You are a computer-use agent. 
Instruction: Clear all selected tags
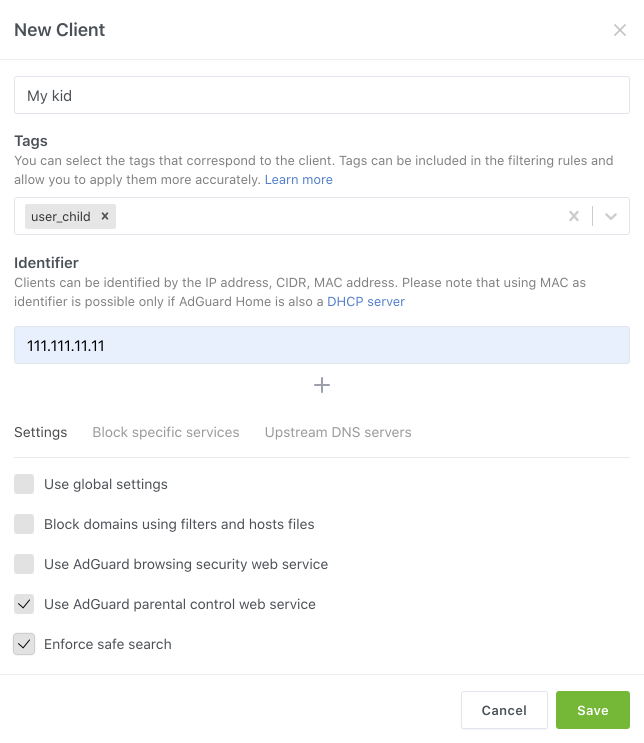pos(574,216)
